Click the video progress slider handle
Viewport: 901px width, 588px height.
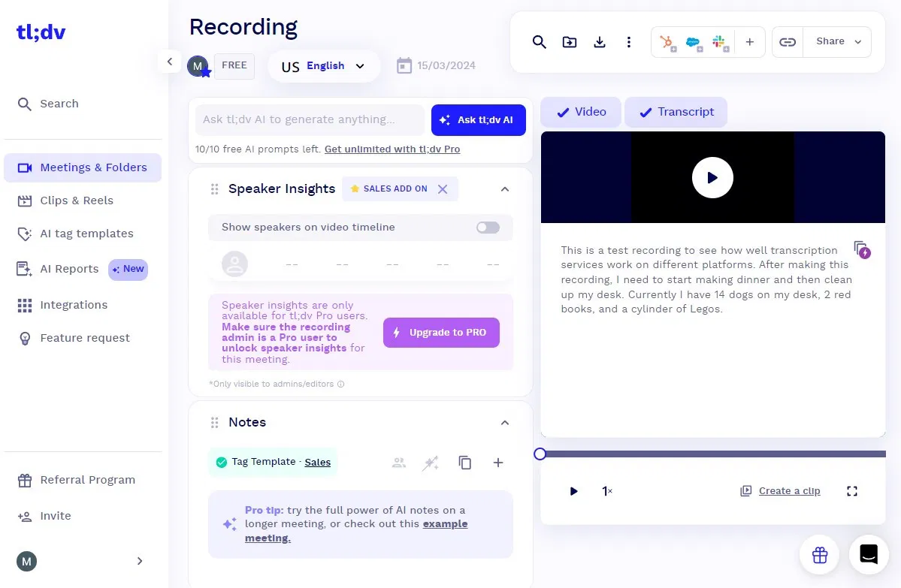point(540,454)
